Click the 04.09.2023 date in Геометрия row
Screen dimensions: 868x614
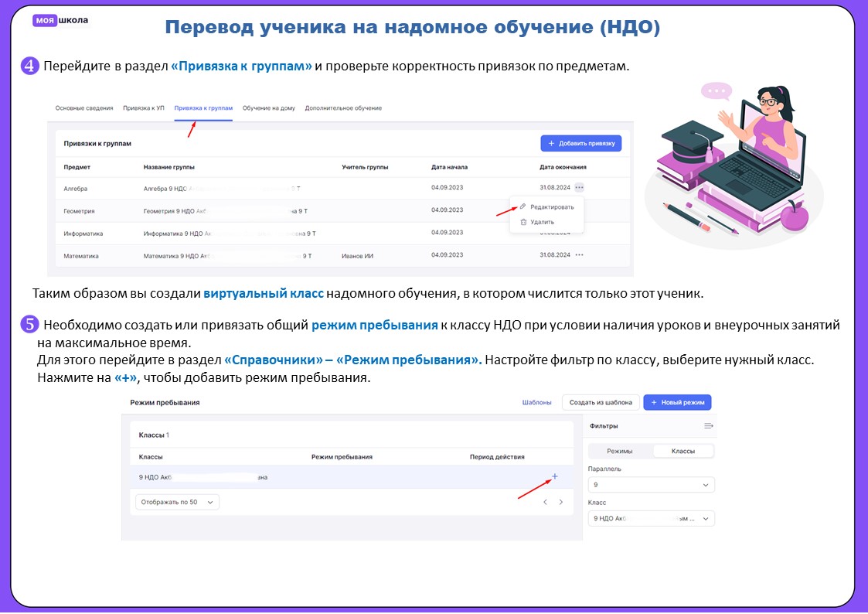(448, 210)
